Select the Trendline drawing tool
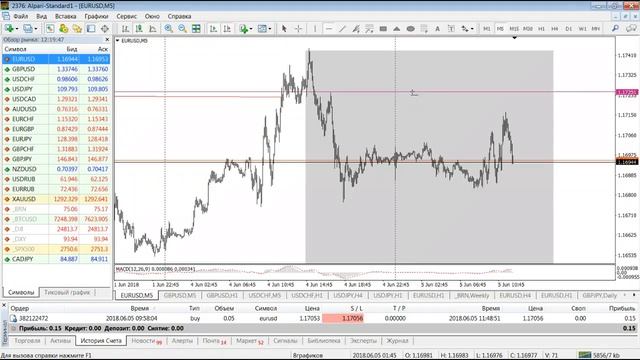 (x=342, y=29)
